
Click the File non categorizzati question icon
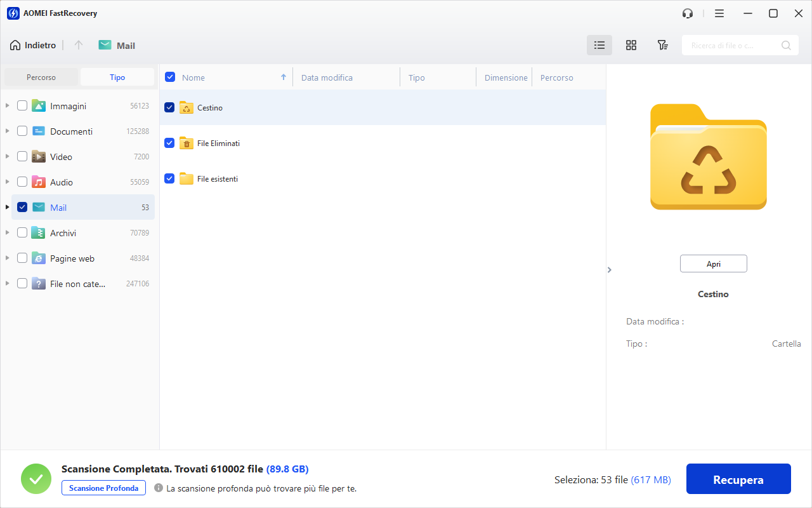[x=39, y=283]
